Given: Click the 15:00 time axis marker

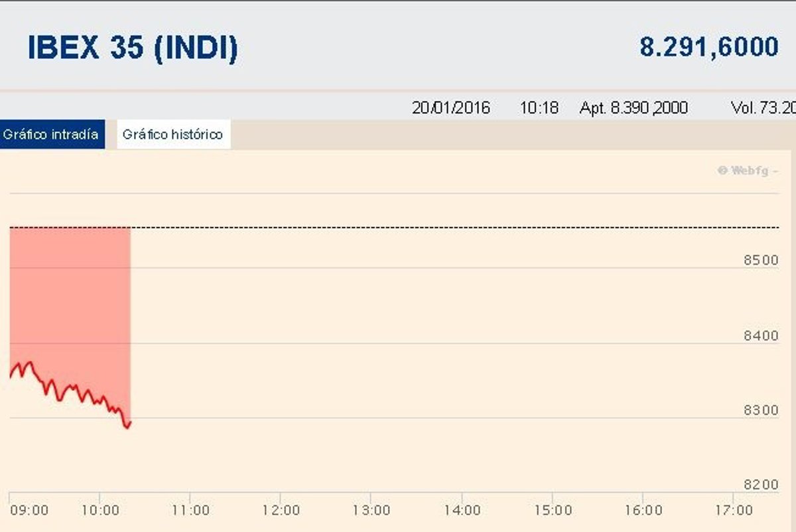Looking at the screenshot, I should click(x=553, y=510).
